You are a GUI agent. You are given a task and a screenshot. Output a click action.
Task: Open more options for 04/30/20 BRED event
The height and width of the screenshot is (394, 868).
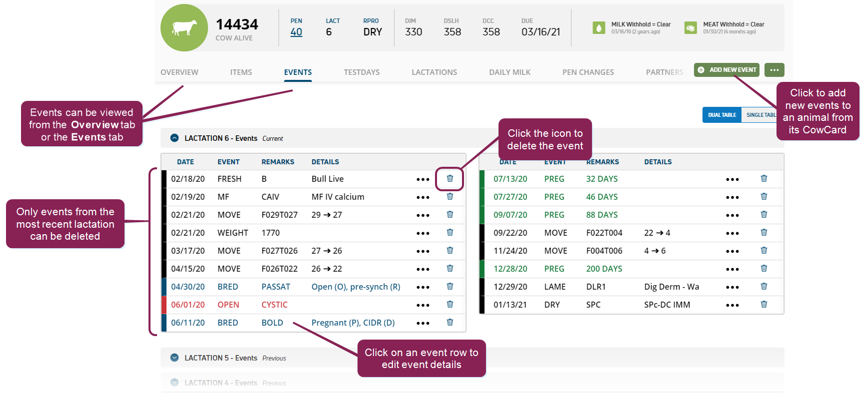coord(422,287)
